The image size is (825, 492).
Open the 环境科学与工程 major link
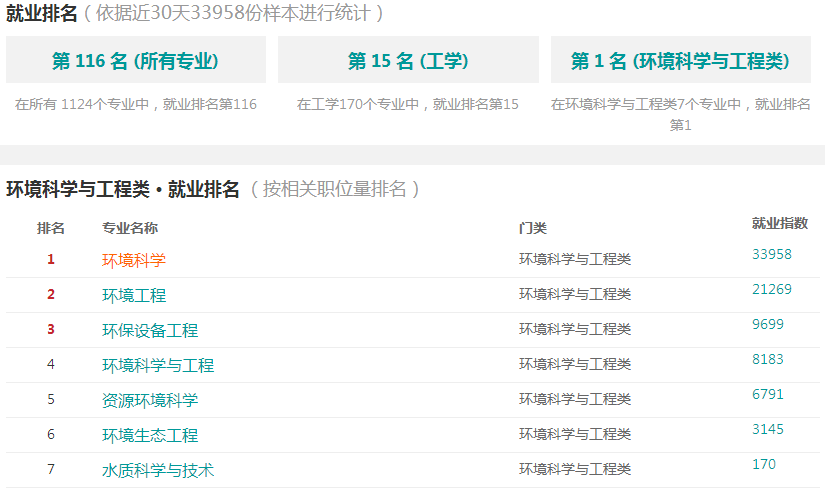point(158,365)
